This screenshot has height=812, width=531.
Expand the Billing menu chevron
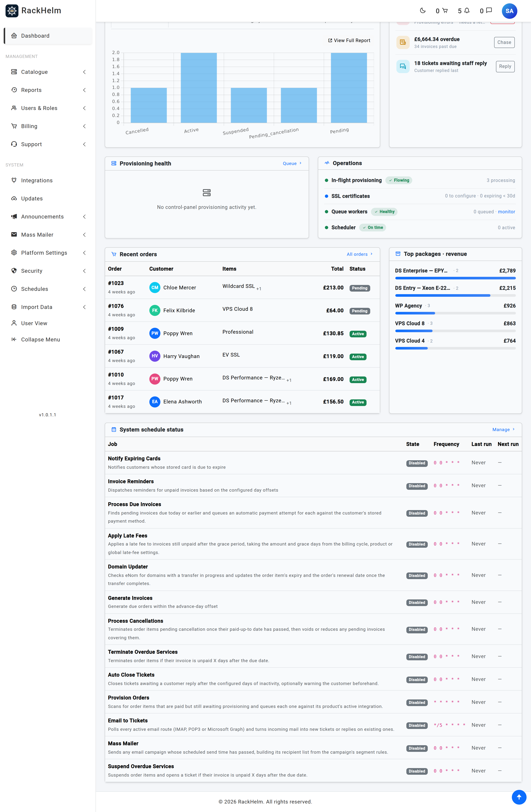84,126
